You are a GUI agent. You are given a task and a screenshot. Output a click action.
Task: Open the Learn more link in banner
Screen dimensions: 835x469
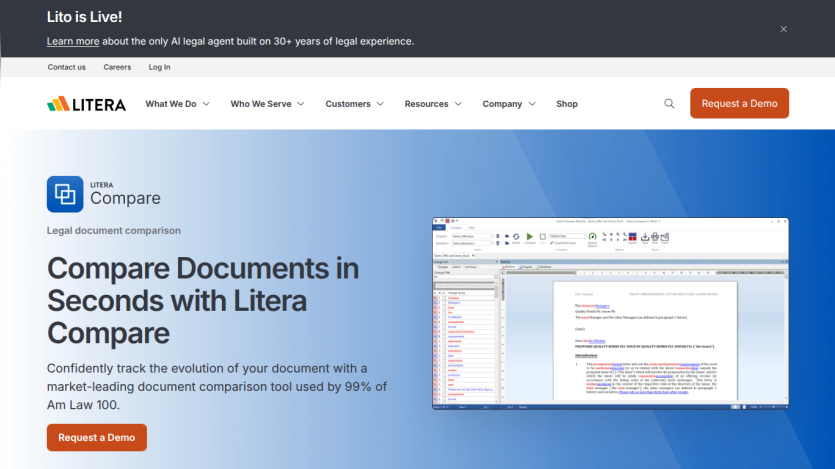(x=73, y=42)
